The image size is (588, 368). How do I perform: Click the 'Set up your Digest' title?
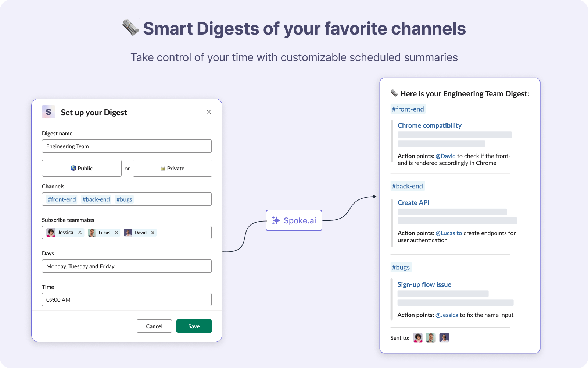coord(94,112)
